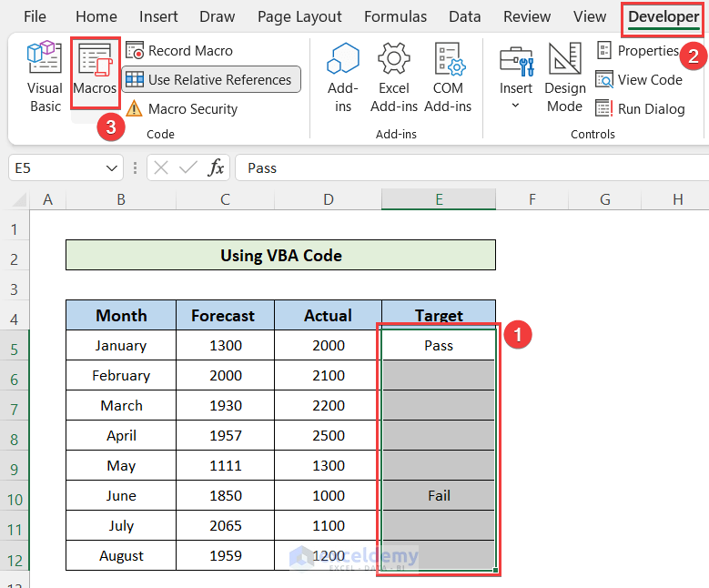This screenshot has width=709, height=588.
Task: Open control Properties
Action: coord(638,51)
